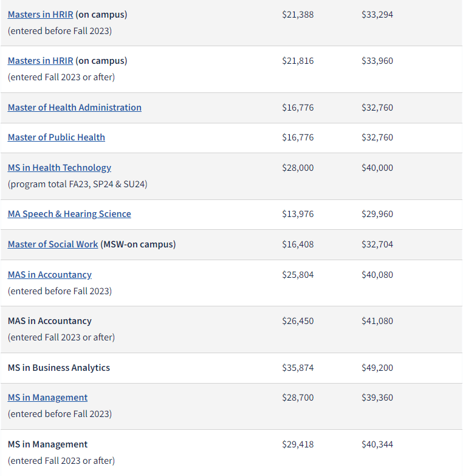Image resolution: width=463 pixels, height=476 pixels.
Task: Open MAS in Accountancy link
Action: [x=50, y=275]
